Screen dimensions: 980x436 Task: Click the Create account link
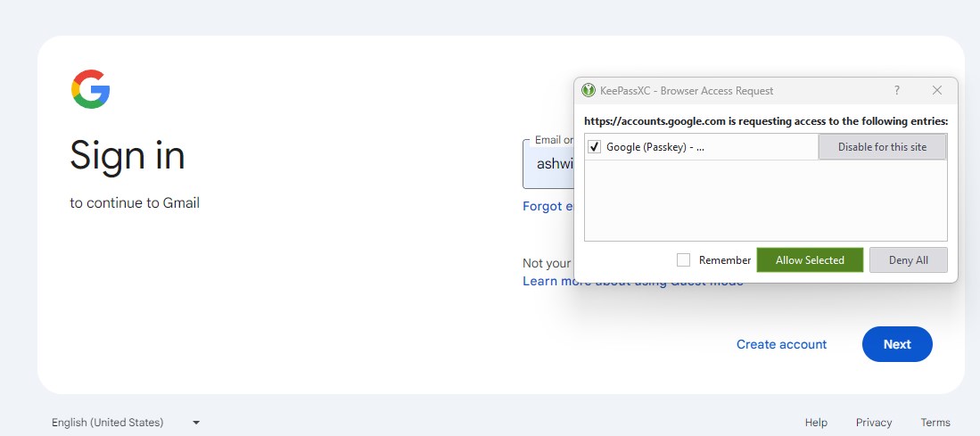[781, 344]
